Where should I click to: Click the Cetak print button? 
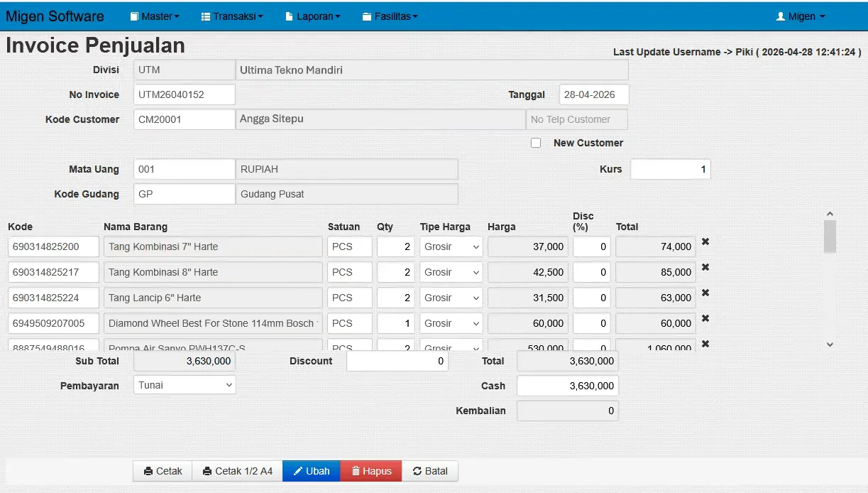pos(163,471)
